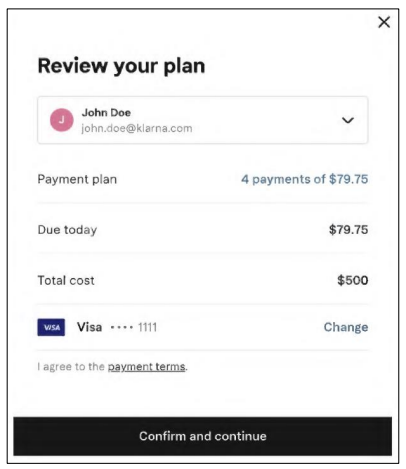
Task: Click the Due today amount $79.75
Action: pyautogui.click(x=348, y=230)
